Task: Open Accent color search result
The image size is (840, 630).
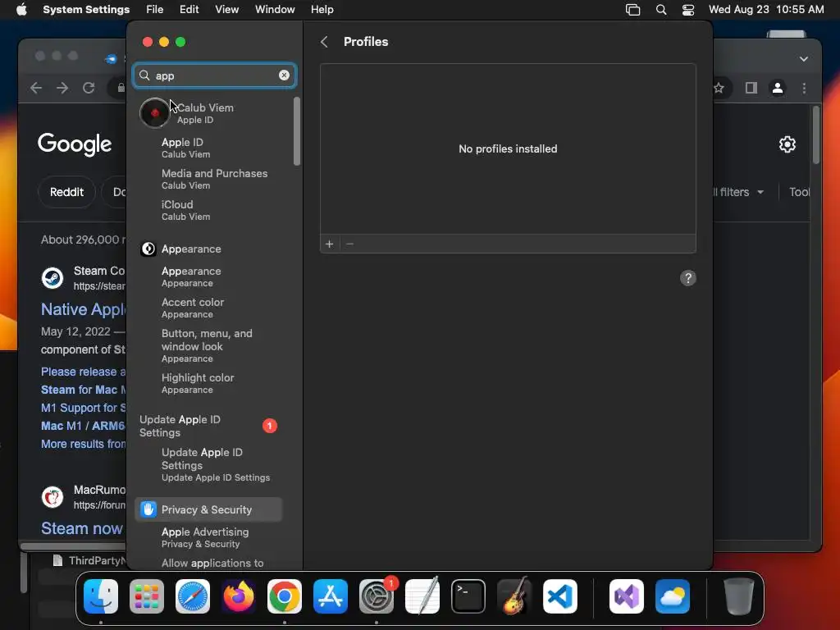Action: pyautogui.click(x=193, y=308)
